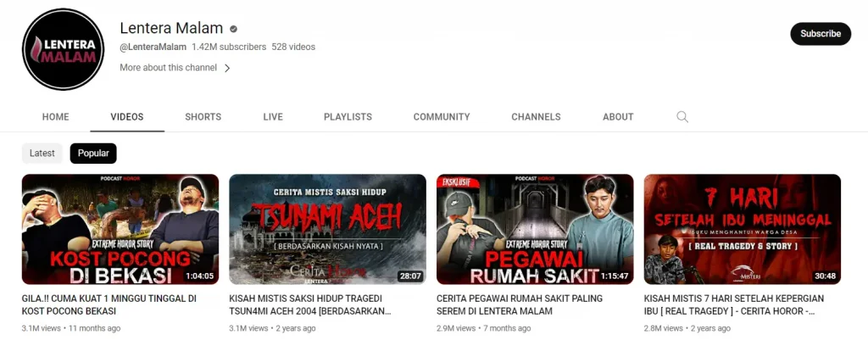Image resolution: width=868 pixels, height=346 pixels.
Task: Open the CHANNELS tab
Action: coord(536,117)
